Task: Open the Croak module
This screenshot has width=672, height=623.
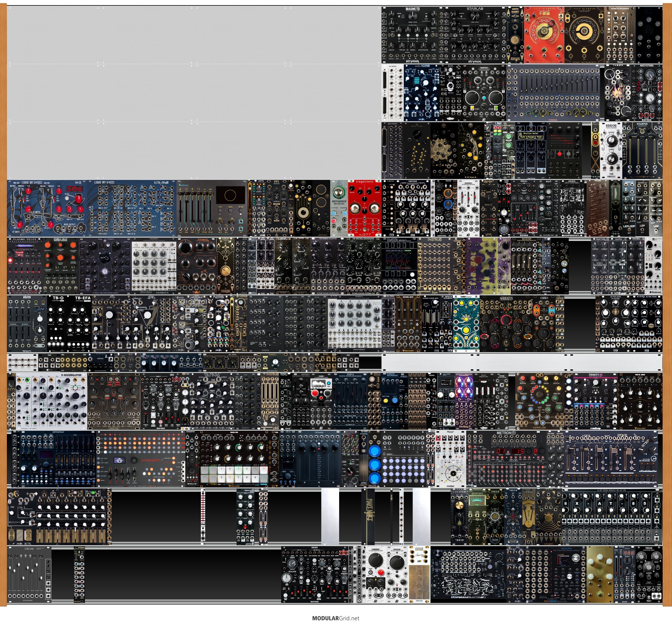Action: (29, 574)
